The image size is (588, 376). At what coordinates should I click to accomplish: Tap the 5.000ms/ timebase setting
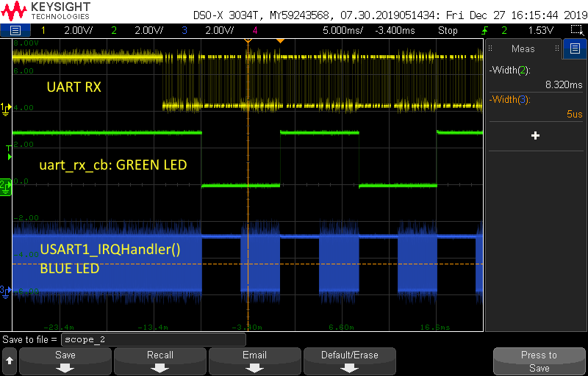click(x=343, y=31)
